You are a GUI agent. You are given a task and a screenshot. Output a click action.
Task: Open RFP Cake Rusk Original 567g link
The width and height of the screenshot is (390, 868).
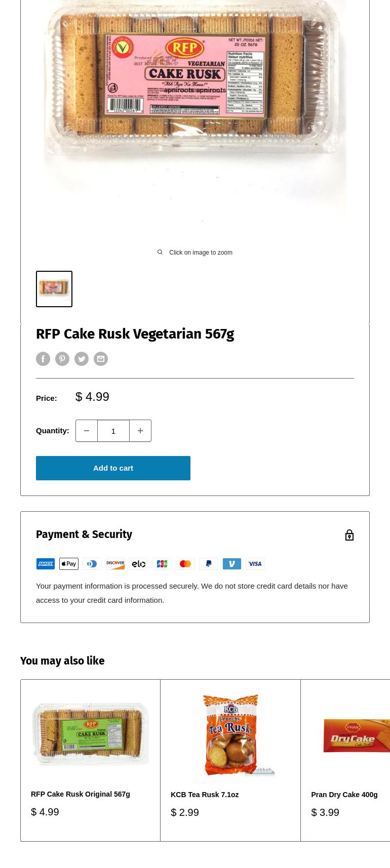point(81,794)
